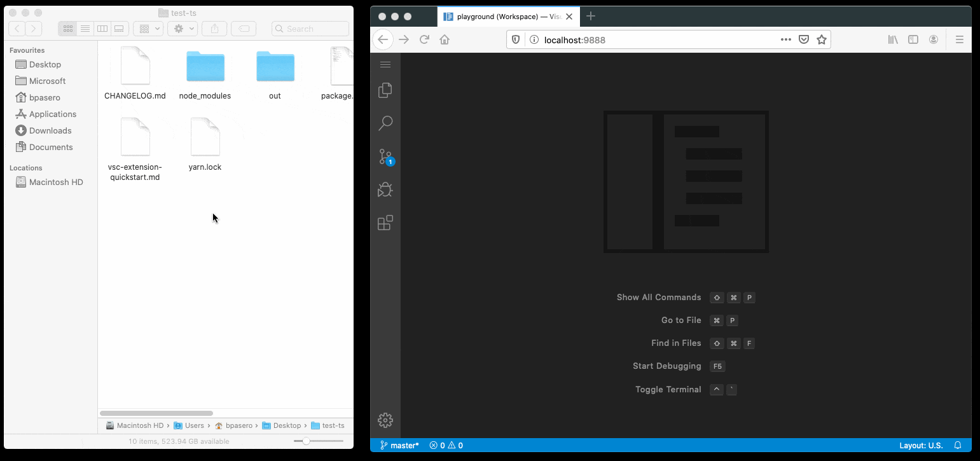Open the Explorer view in VS Code
Screen dimensions: 980x461
[x=385, y=90]
